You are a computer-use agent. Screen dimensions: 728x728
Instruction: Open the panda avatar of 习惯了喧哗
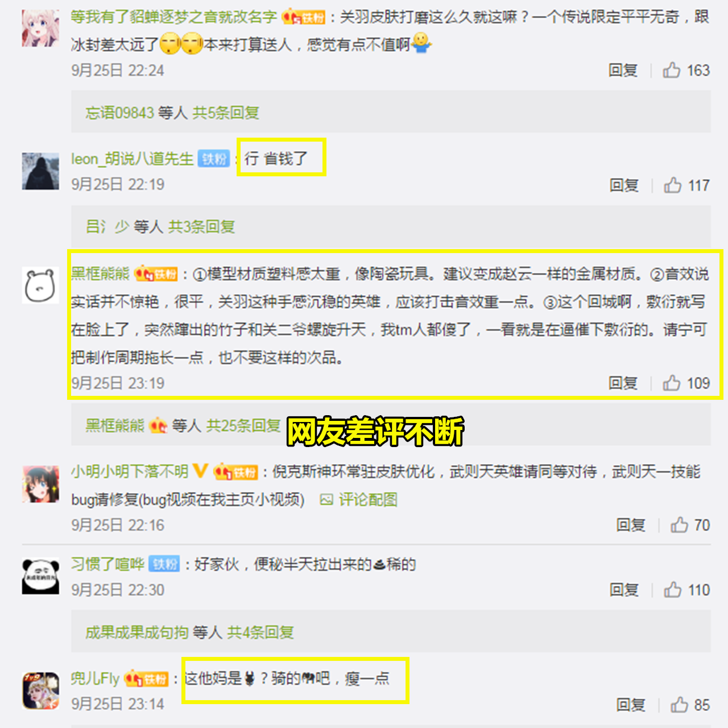[x=40, y=576]
